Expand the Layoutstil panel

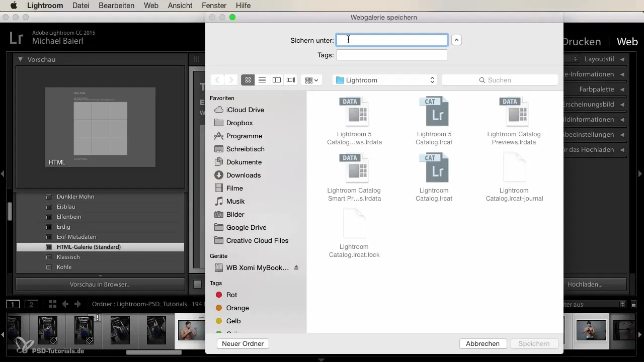(622, 59)
